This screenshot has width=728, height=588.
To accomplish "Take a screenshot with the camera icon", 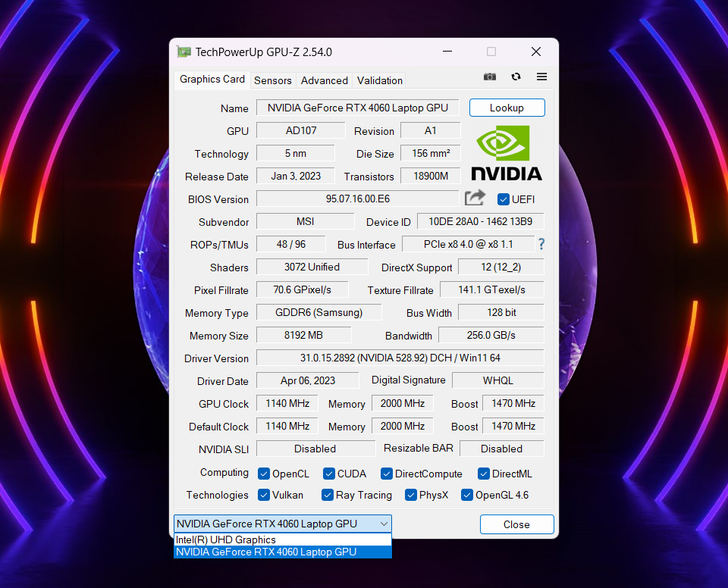I will coord(489,77).
